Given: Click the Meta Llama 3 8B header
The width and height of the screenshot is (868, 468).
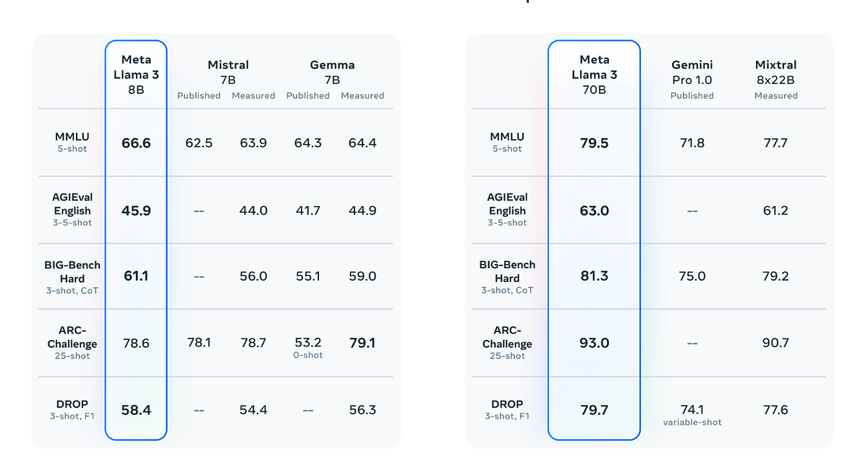Looking at the screenshot, I should pyautogui.click(x=136, y=75).
